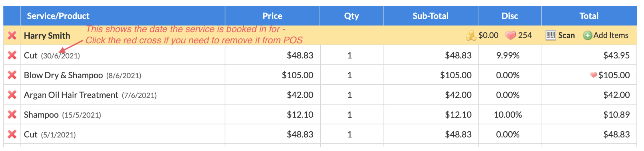Remove Harry Smith from the POS
Image resolution: width=644 pixels, height=151 pixels.
pyautogui.click(x=12, y=35)
